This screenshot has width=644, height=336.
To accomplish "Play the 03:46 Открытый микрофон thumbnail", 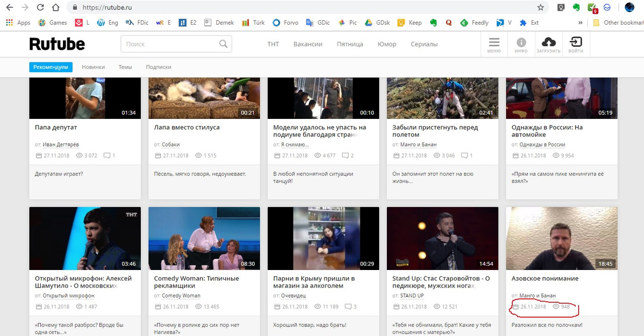I will click(85, 238).
